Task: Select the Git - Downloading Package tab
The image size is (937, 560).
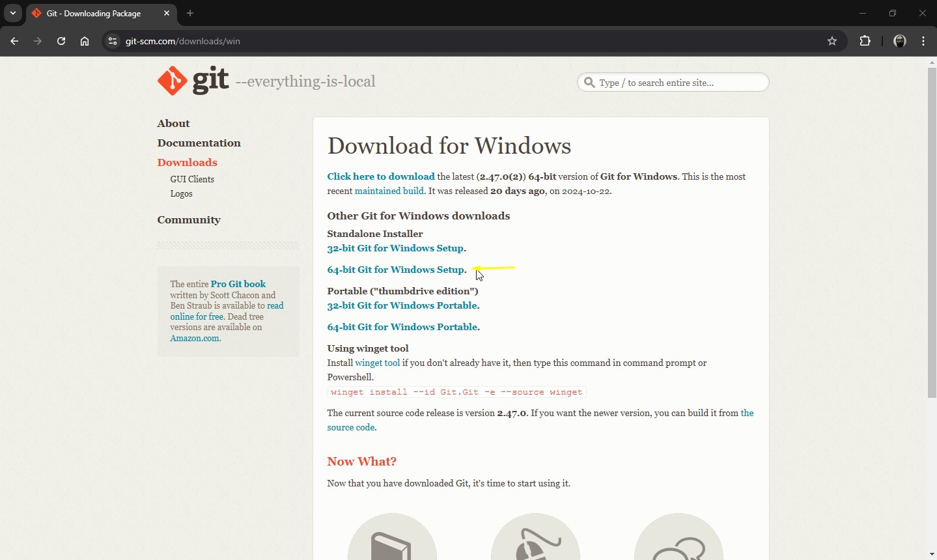Action: pos(102,13)
